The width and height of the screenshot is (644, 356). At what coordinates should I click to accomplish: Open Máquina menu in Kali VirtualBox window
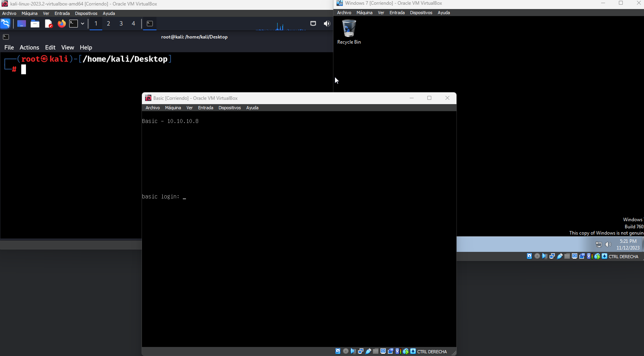(29, 13)
